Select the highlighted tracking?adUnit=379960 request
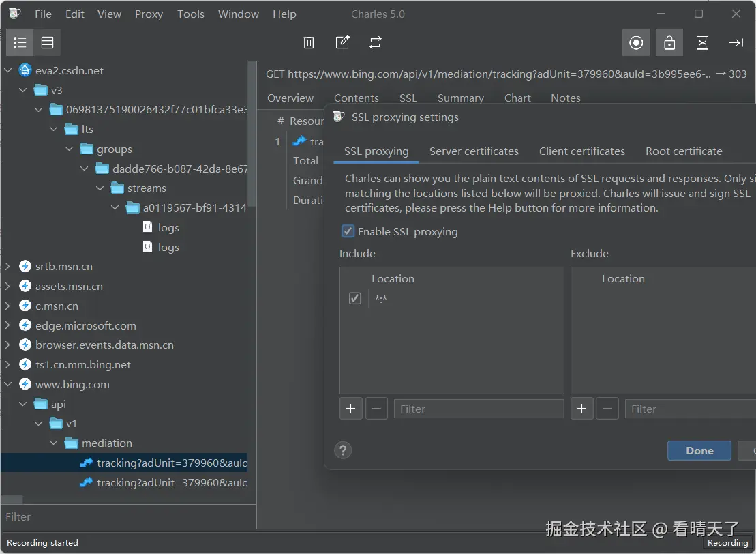This screenshot has width=756, height=554. [124, 463]
